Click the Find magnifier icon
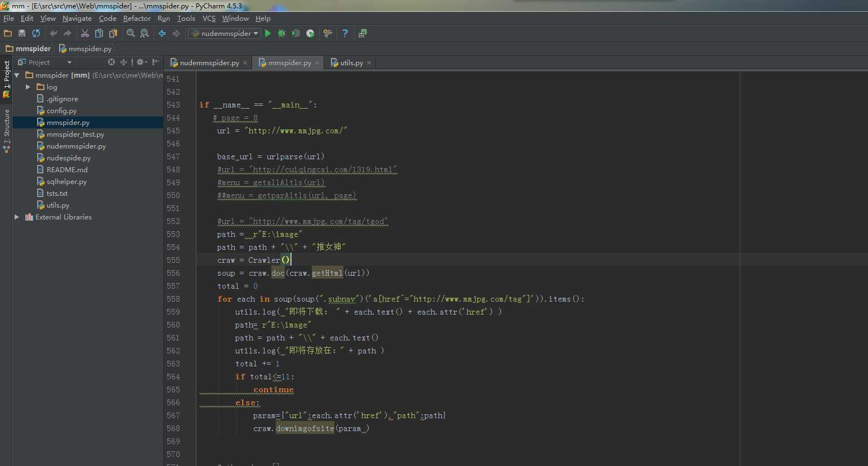868x466 pixels. (x=131, y=33)
